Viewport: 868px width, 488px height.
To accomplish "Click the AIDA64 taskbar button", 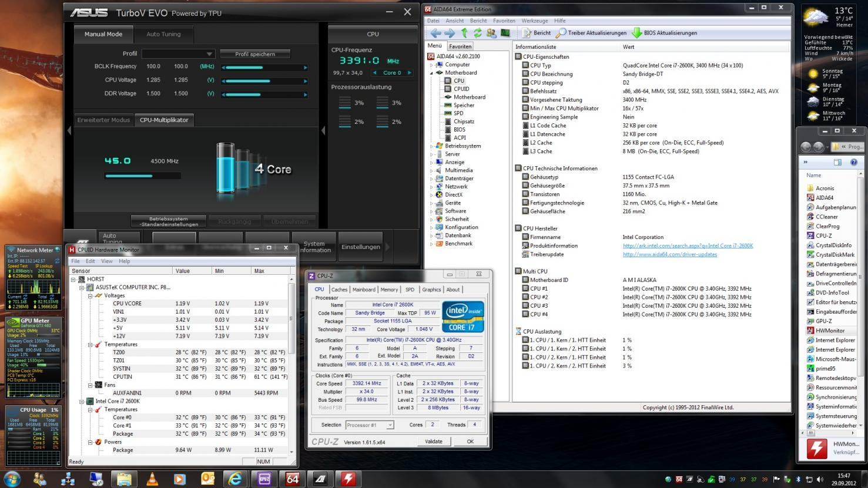I will click(x=292, y=479).
